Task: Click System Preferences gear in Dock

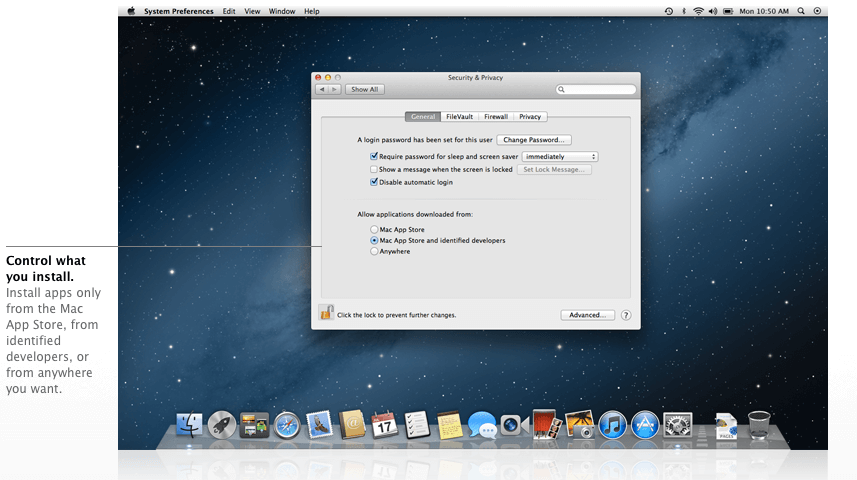Action: (x=678, y=425)
